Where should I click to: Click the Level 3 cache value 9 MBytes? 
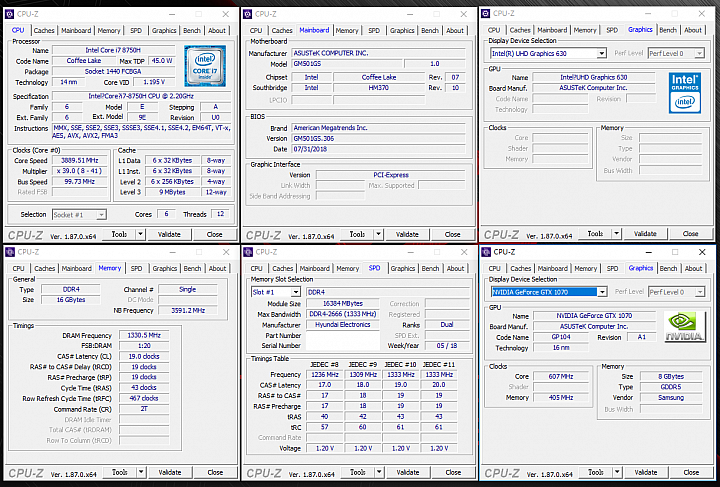(172, 192)
